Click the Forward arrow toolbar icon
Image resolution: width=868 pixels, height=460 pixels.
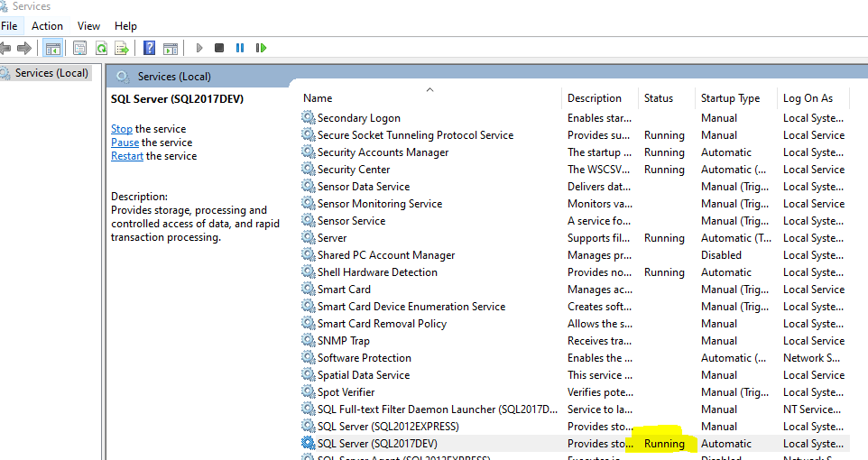pyautogui.click(x=23, y=48)
